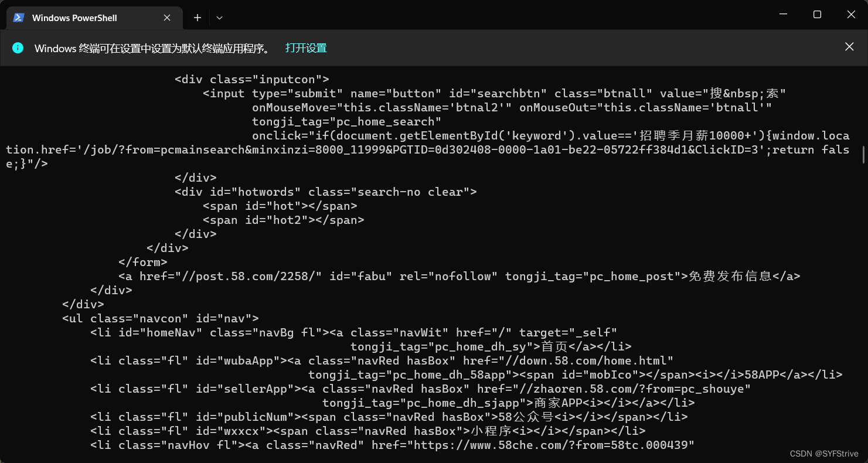Open a new terminal tab
Viewport: 868px width, 463px height.
click(198, 18)
